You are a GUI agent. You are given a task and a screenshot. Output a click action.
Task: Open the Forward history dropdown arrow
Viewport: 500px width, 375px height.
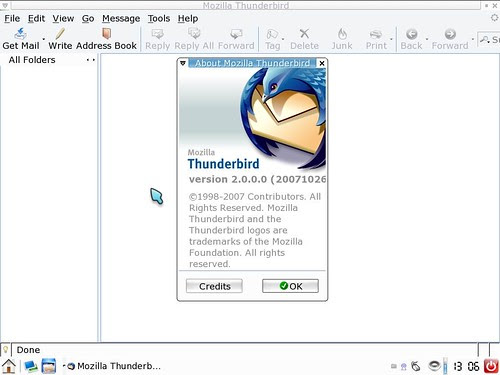coord(473,39)
